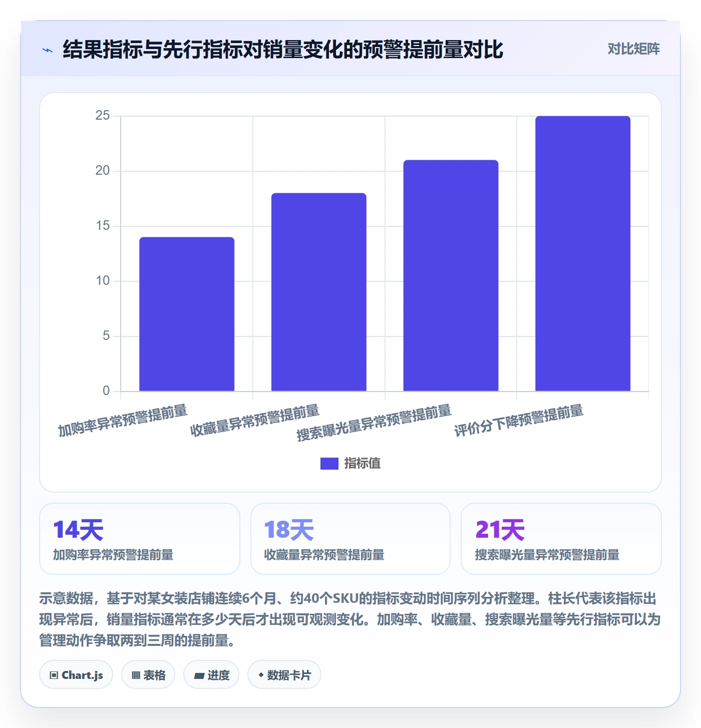The image size is (701, 728).
Task: Click the diamond icon in the 数据卡片 chip
Action: point(261,675)
